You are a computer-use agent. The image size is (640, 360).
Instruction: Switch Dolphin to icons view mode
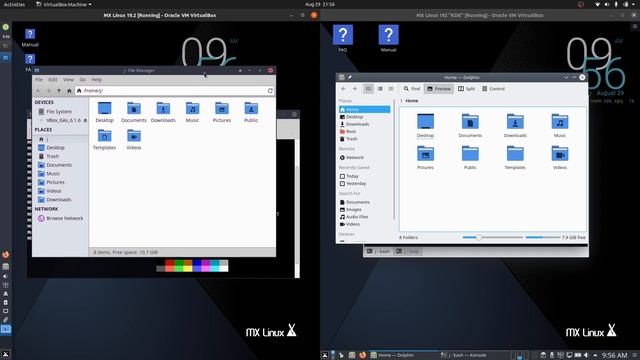point(368,89)
